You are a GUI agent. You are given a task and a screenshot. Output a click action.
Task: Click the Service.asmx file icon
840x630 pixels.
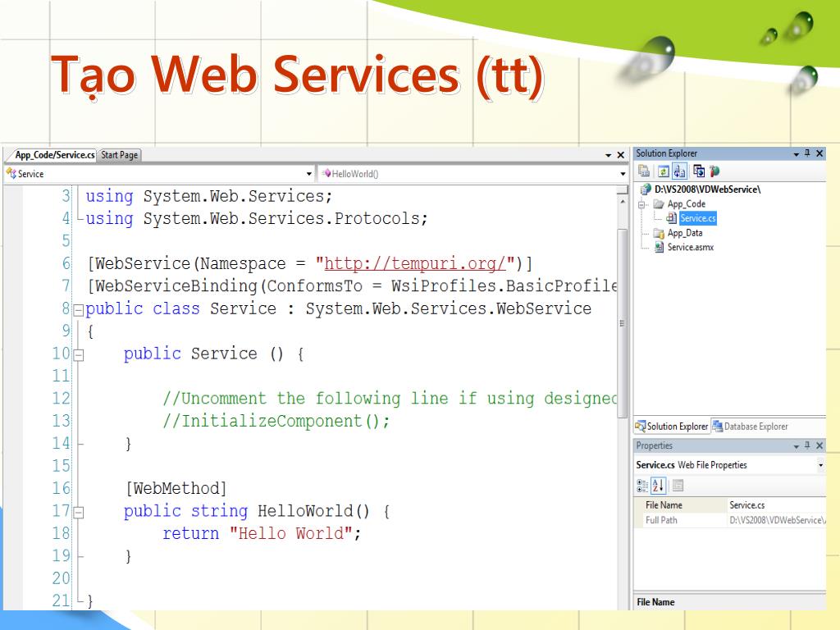[x=660, y=247]
